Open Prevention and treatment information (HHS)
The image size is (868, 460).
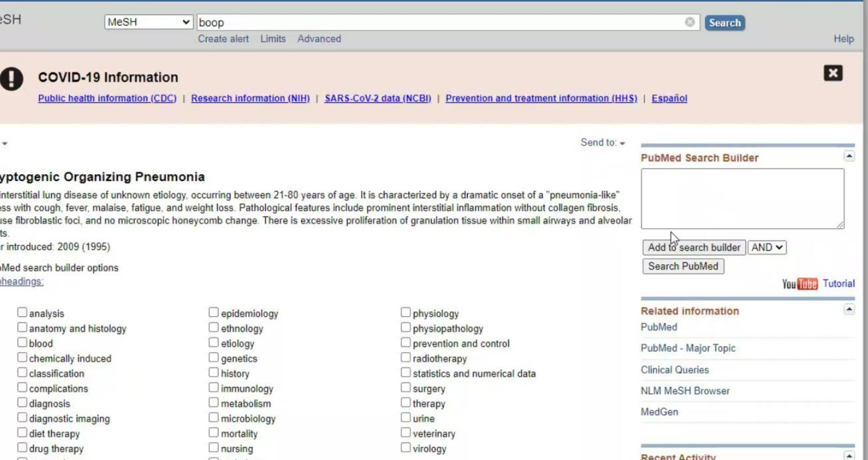point(541,98)
